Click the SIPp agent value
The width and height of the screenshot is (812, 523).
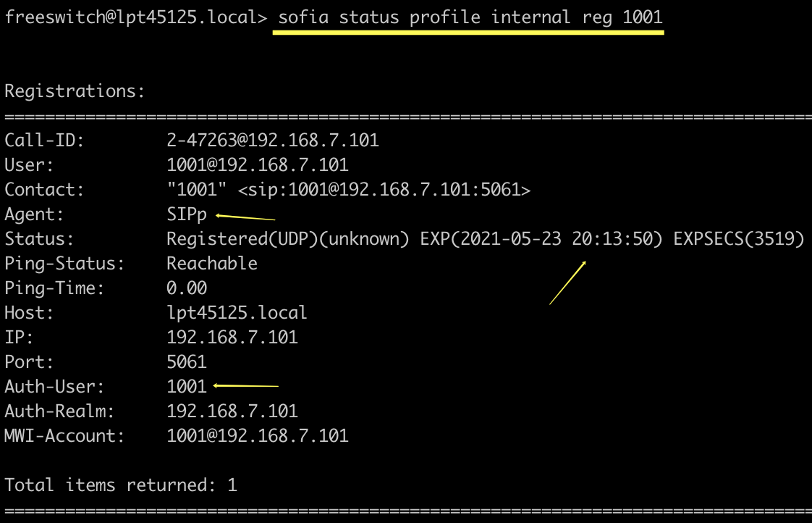(187, 214)
